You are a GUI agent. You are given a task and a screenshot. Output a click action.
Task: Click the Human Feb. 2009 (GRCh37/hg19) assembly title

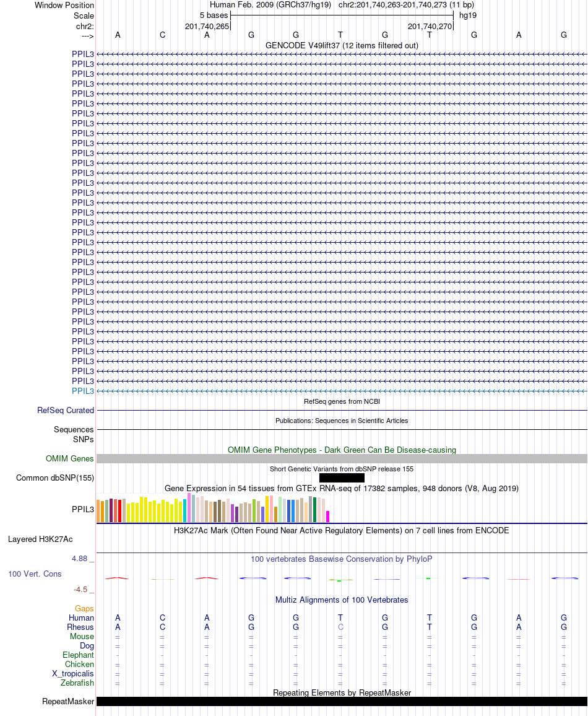[x=270, y=5]
